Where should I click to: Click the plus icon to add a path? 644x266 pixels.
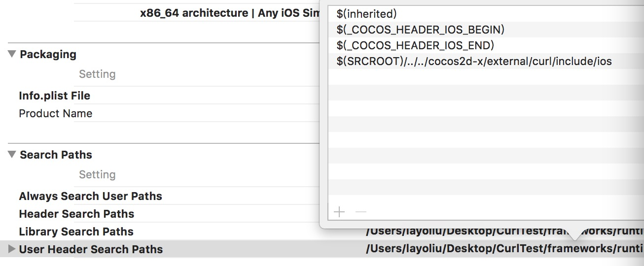click(339, 212)
